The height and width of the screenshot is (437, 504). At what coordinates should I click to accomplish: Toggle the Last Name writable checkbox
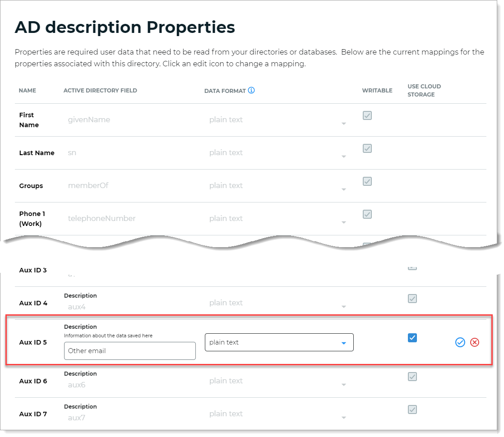pos(367,148)
